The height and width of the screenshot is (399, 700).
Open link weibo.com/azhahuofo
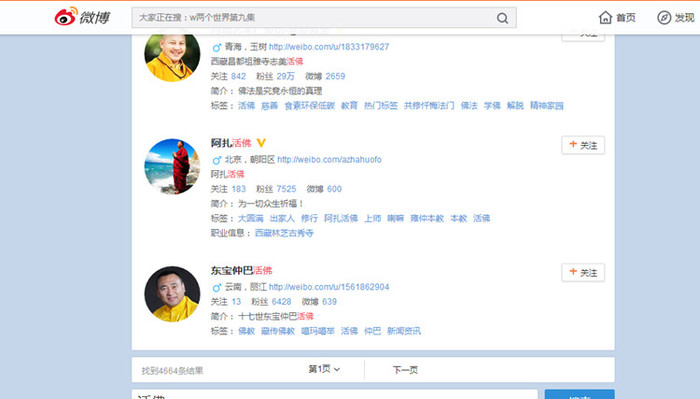coord(329,159)
